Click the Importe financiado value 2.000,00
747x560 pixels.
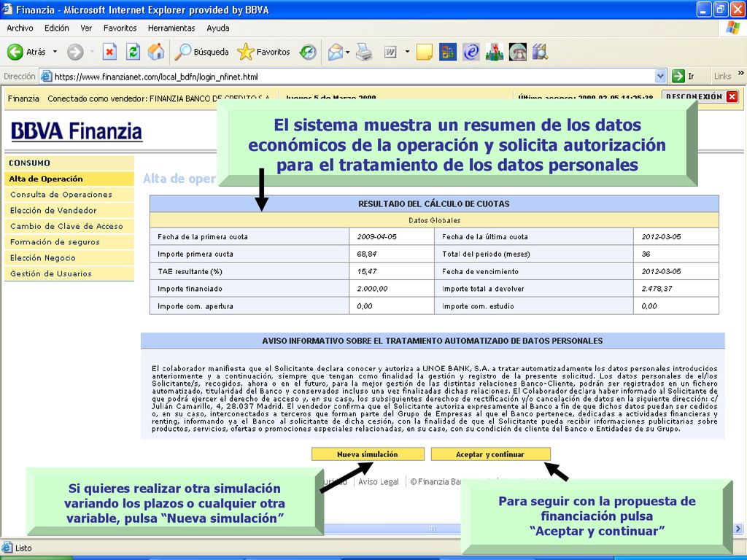click(x=372, y=289)
